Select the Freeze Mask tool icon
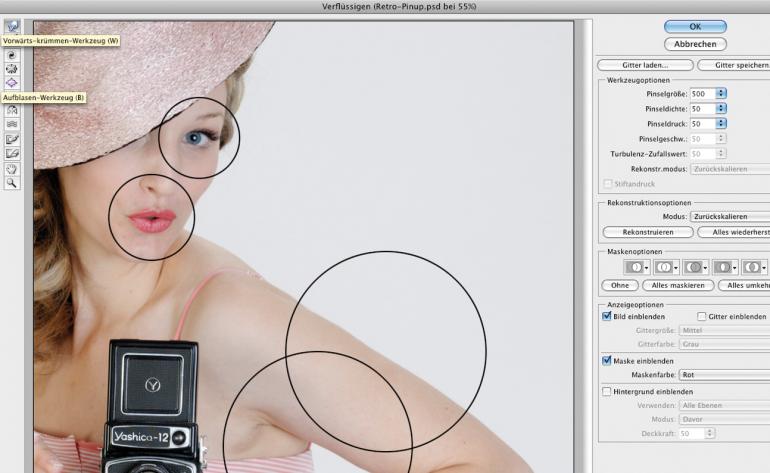 coord(12,140)
